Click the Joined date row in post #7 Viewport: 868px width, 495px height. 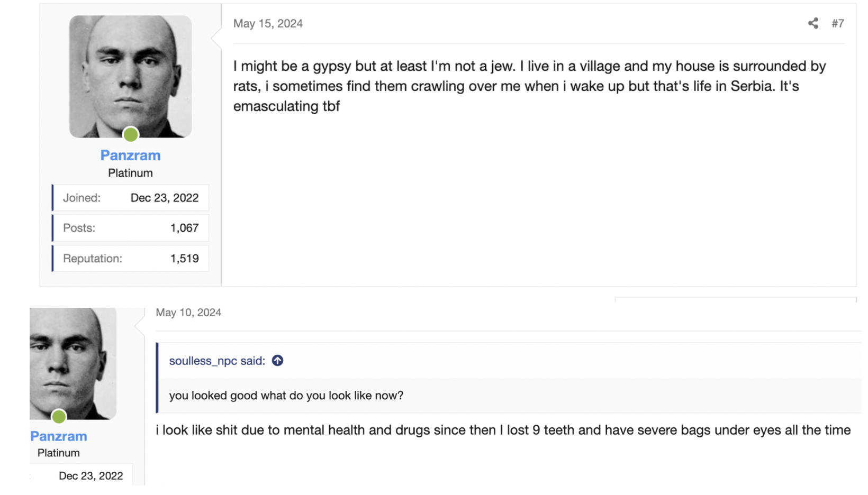point(131,198)
